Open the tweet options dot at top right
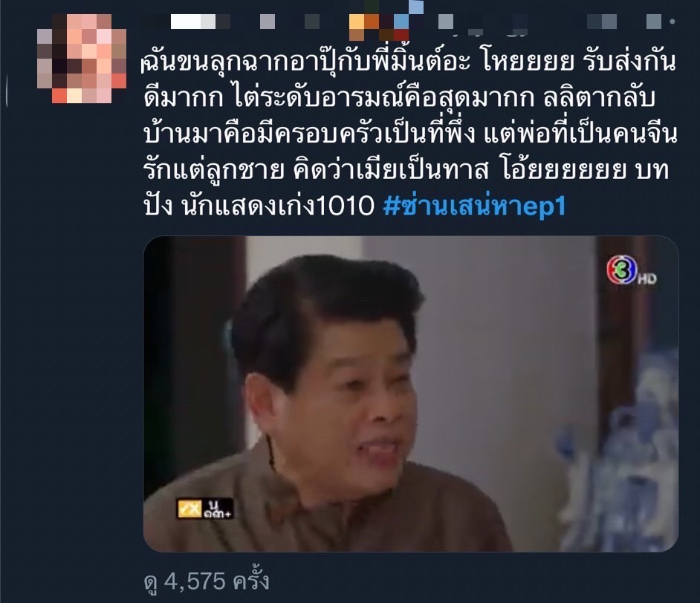This screenshot has height=603, width=700. [673, 22]
